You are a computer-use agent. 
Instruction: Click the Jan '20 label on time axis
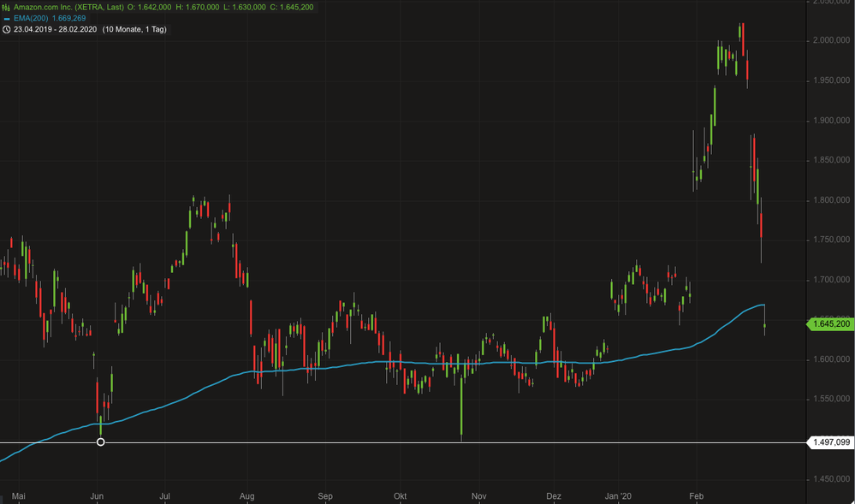[x=619, y=495]
